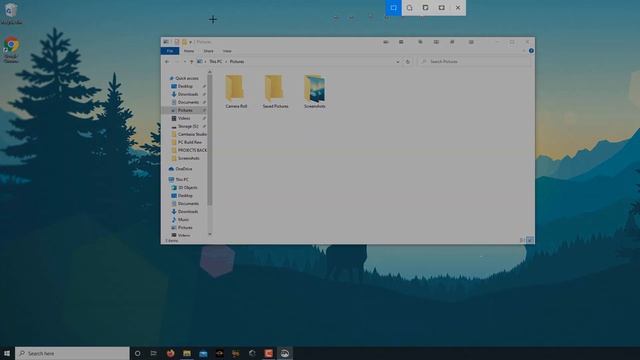Close the snipping toolbar
Screen dimensions: 640x360
[458, 8]
